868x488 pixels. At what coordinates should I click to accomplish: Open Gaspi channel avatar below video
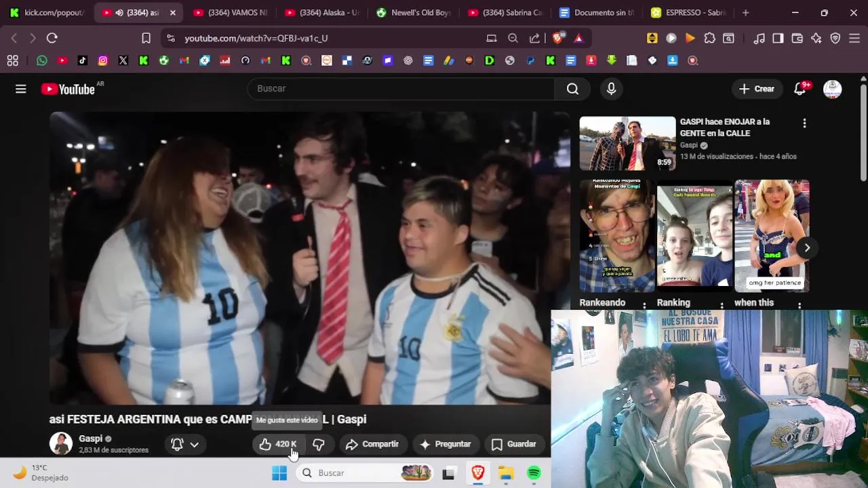60,444
